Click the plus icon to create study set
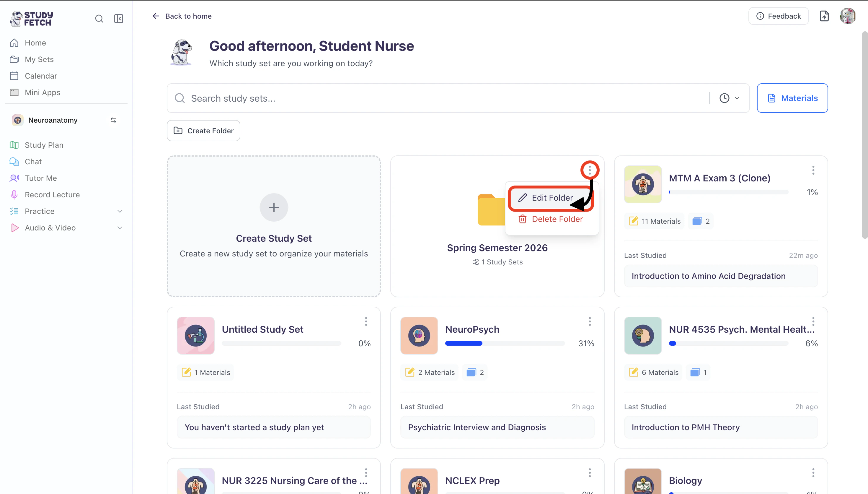 pyautogui.click(x=274, y=207)
